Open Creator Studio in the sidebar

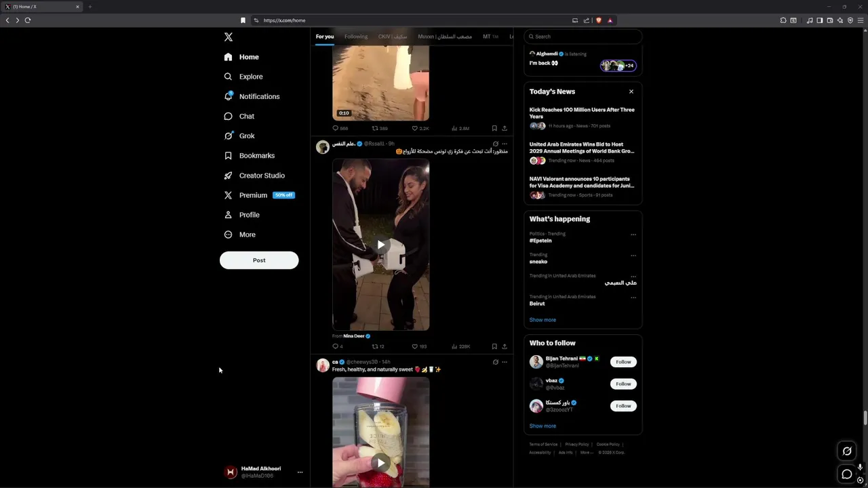coord(254,175)
